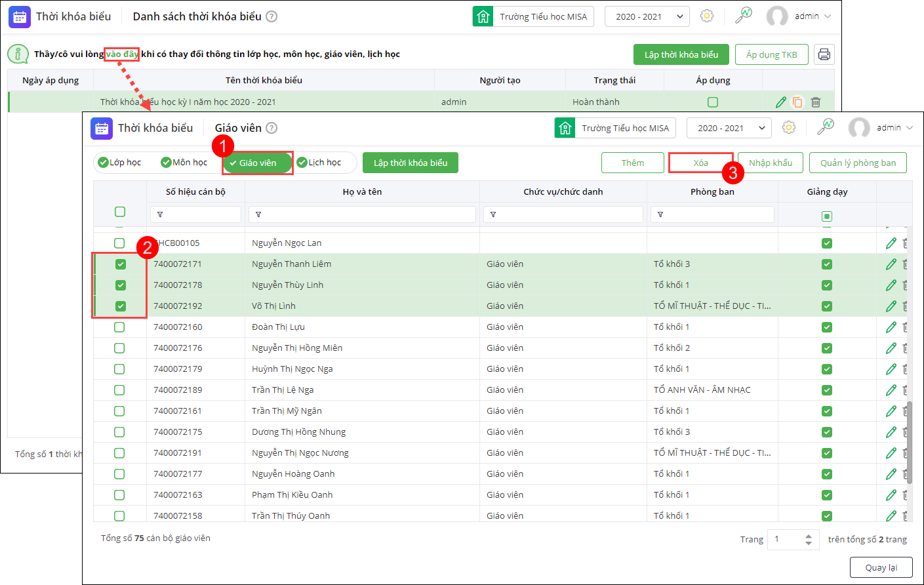Tick the Áp dụng checkbox for the học kỳ I timetable
The height and width of the screenshot is (585, 924).
pyautogui.click(x=713, y=102)
